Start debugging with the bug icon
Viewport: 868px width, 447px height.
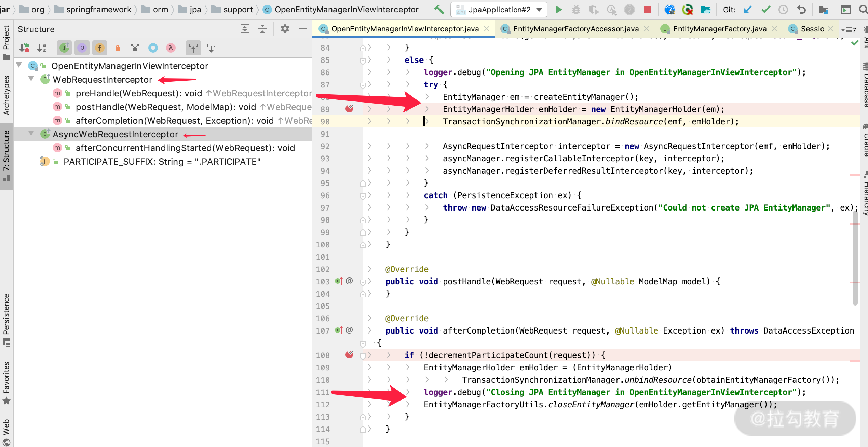[x=576, y=10]
